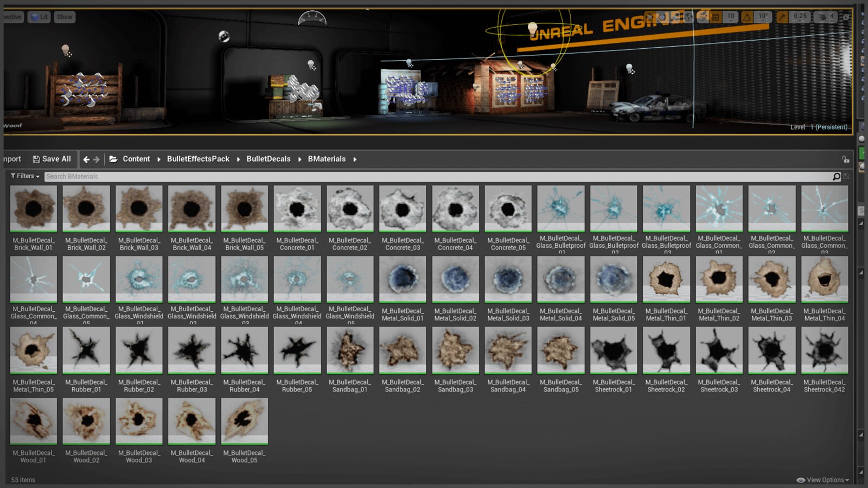Click the back navigation arrow above the content browser

87,159
